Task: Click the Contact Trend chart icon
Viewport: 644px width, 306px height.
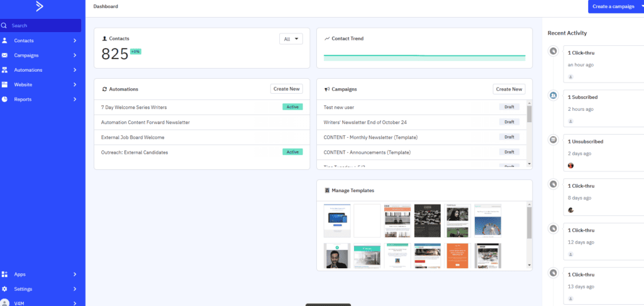Action: [x=327, y=38]
